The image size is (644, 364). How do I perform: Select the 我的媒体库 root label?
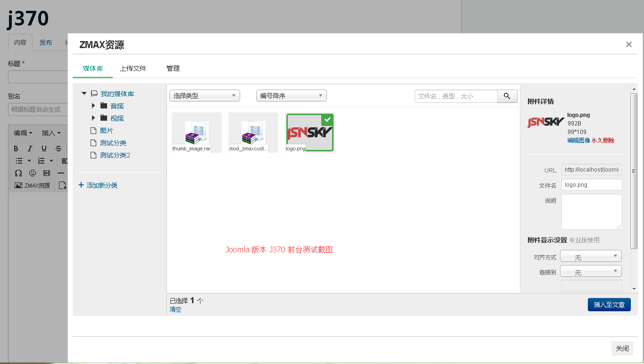(117, 94)
